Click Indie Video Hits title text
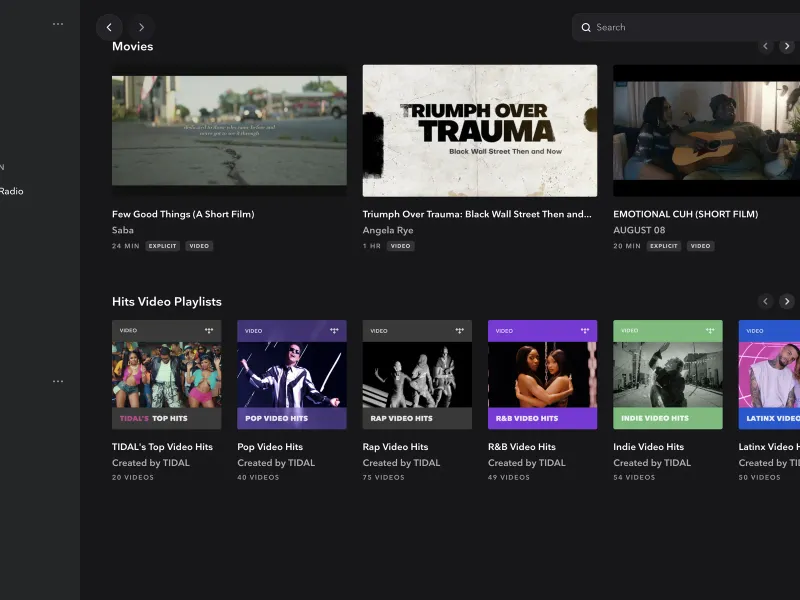This screenshot has height=600, width=800. (x=648, y=447)
